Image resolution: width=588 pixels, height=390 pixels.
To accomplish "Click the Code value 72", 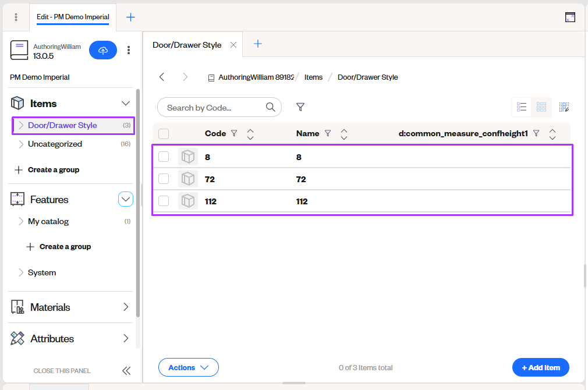I will (x=210, y=179).
